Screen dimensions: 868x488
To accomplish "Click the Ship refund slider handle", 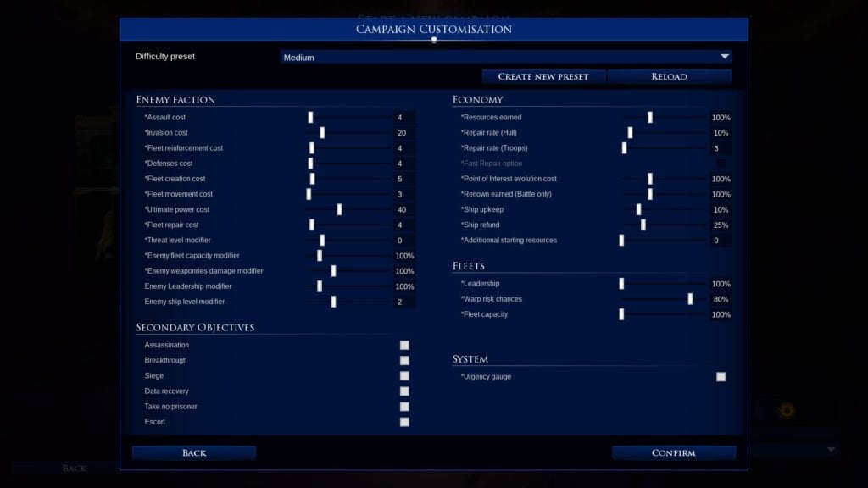I will (643, 225).
